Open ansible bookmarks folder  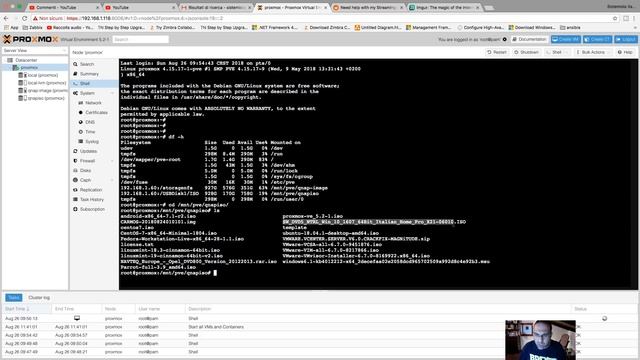tap(570, 27)
